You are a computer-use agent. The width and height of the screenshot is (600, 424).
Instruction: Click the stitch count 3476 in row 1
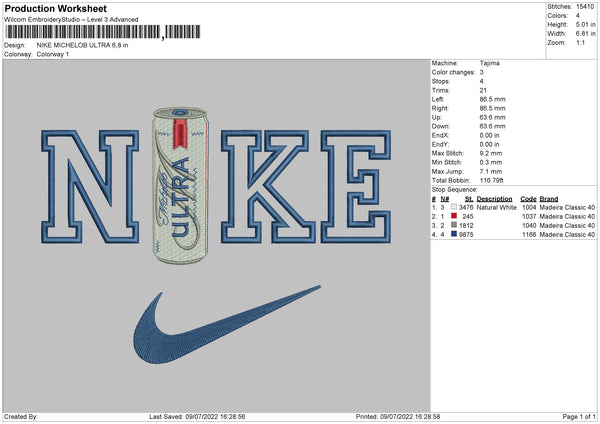pos(466,207)
